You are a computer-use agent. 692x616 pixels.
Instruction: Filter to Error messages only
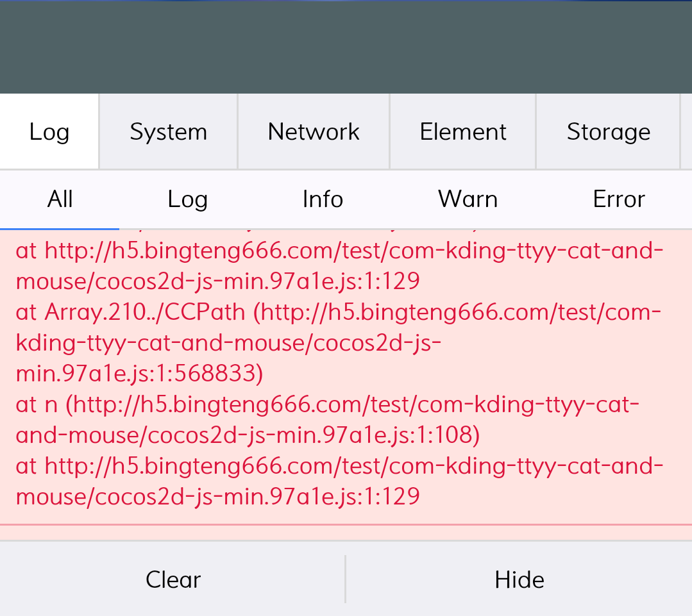click(x=619, y=199)
